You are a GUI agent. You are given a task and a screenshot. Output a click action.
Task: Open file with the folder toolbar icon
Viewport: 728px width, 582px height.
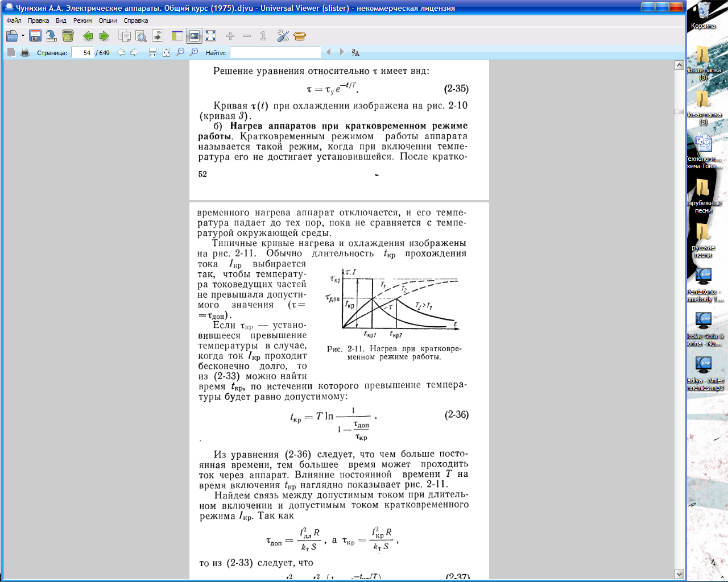click(x=12, y=36)
